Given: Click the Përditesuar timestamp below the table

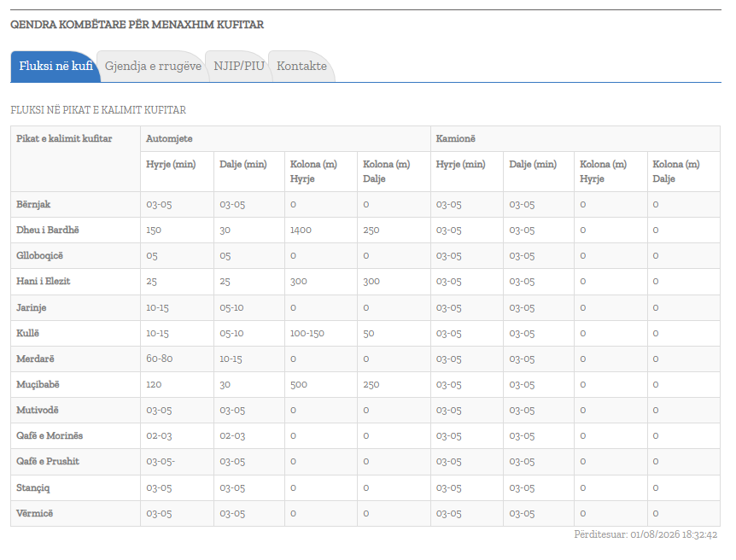Looking at the screenshot, I should coord(645,534).
